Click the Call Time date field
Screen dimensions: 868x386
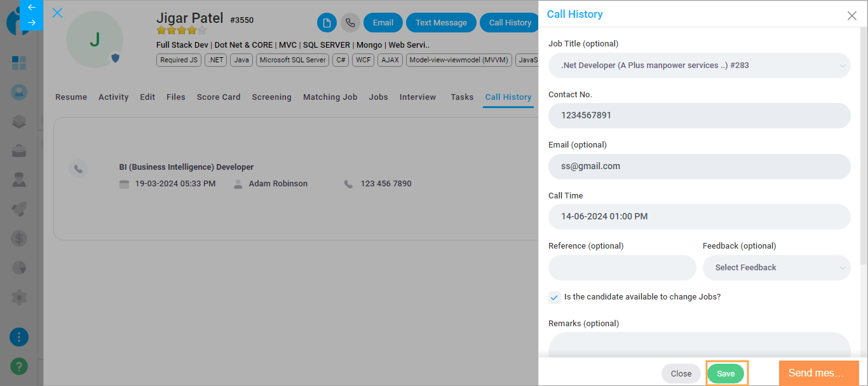pos(699,217)
